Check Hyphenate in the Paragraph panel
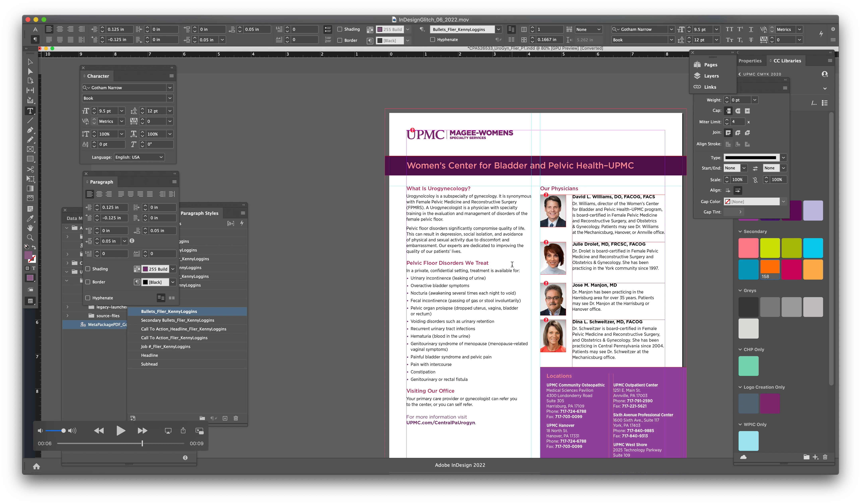The image size is (861, 504). point(88,298)
